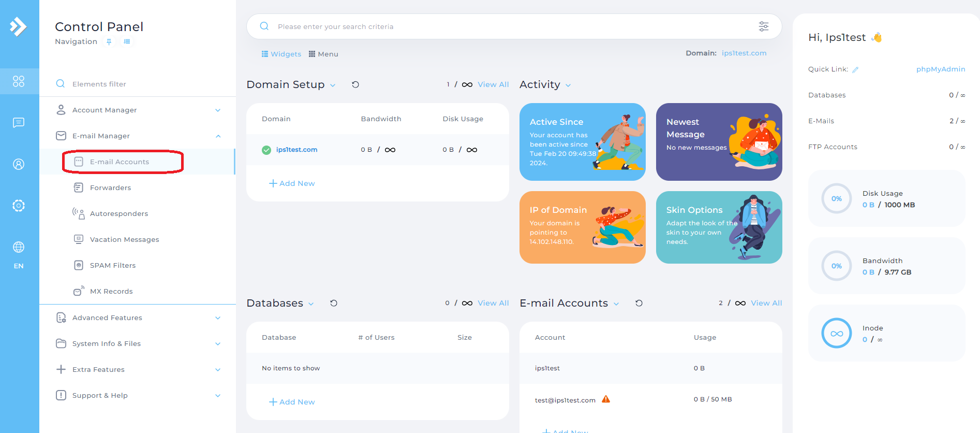Switch to Widgets view
Screen dimensions: 980x433
coord(281,54)
